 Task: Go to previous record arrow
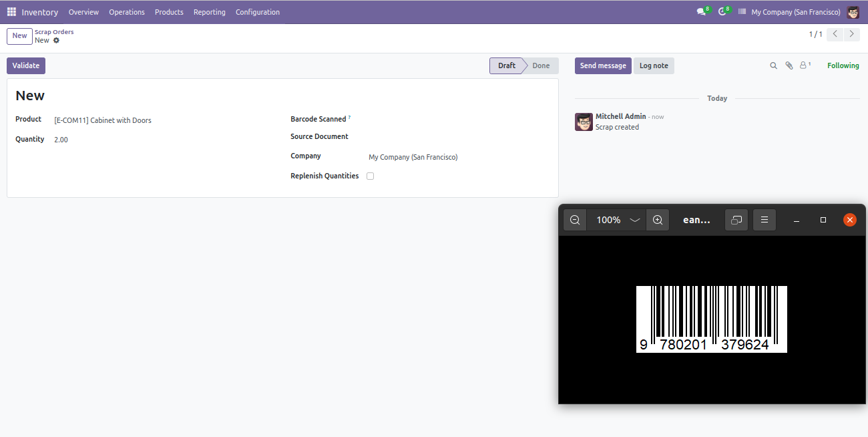(x=835, y=34)
